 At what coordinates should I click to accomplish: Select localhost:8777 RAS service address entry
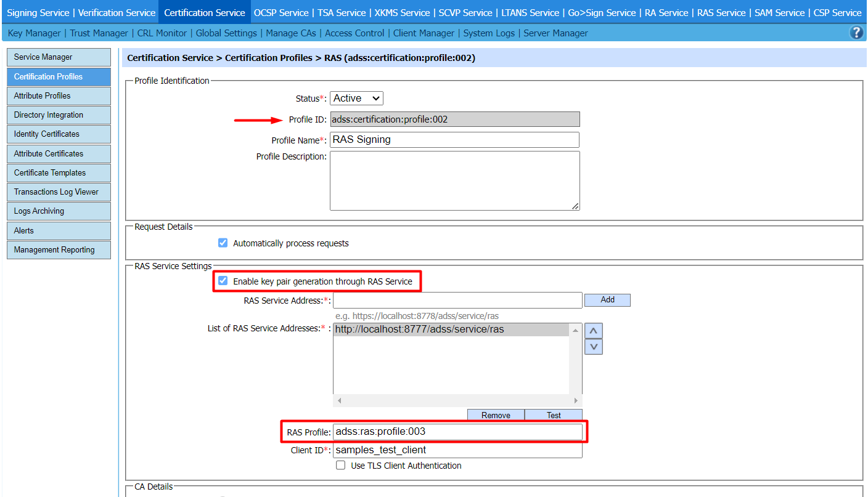[x=419, y=329]
